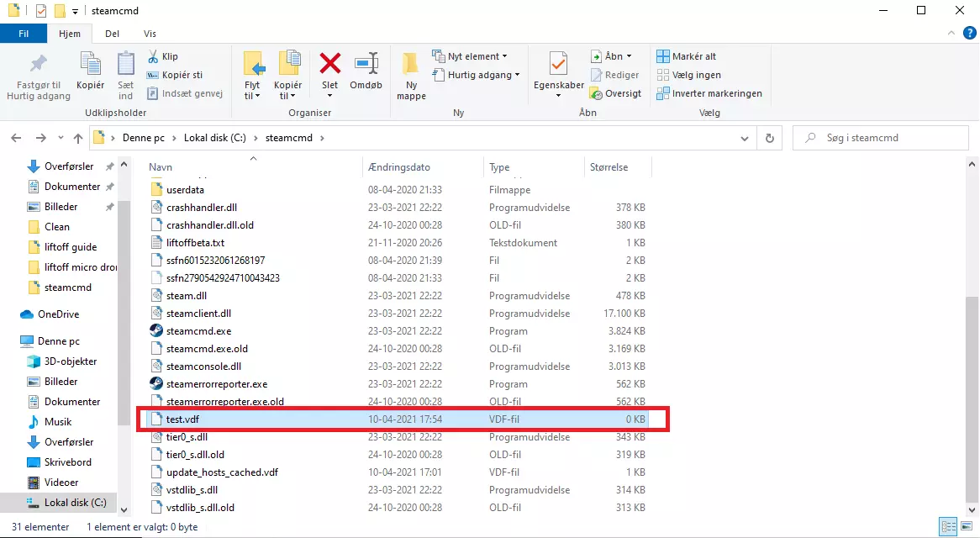Go up one folder level arrow
The image size is (980, 538).
pos(77,138)
